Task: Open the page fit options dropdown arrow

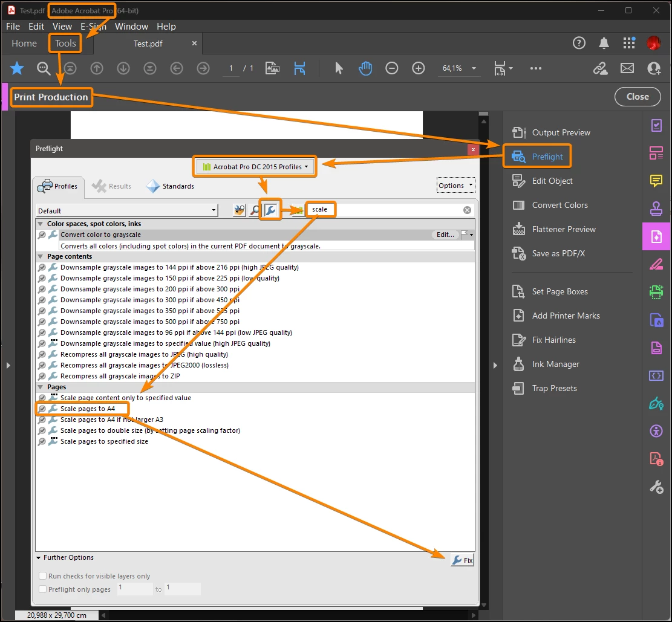Action: coord(511,68)
